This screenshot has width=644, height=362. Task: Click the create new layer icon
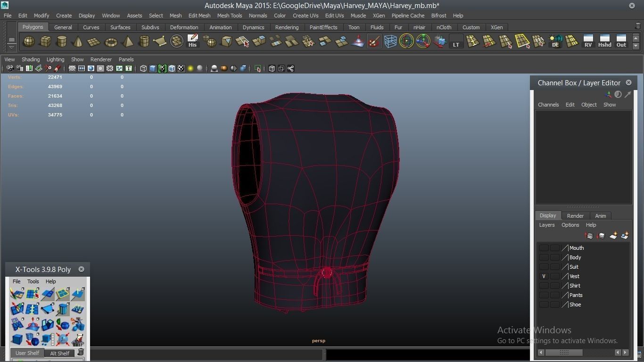(x=613, y=236)
